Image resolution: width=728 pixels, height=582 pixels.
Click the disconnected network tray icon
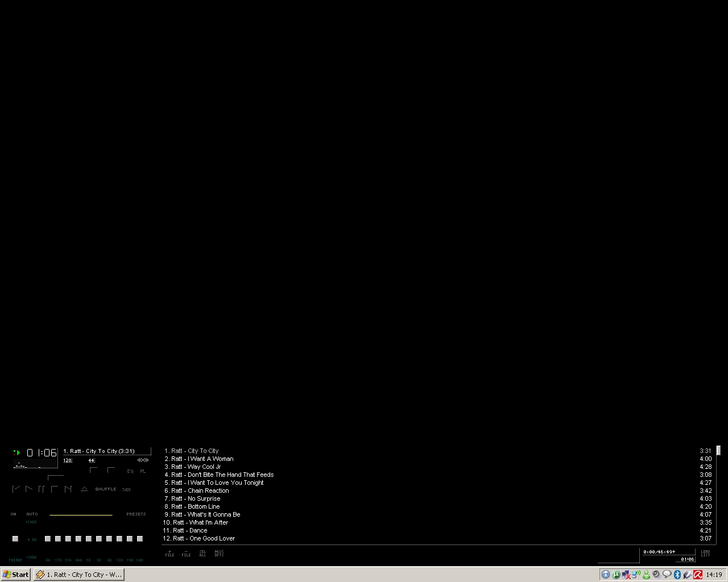[x=626, y=575]
